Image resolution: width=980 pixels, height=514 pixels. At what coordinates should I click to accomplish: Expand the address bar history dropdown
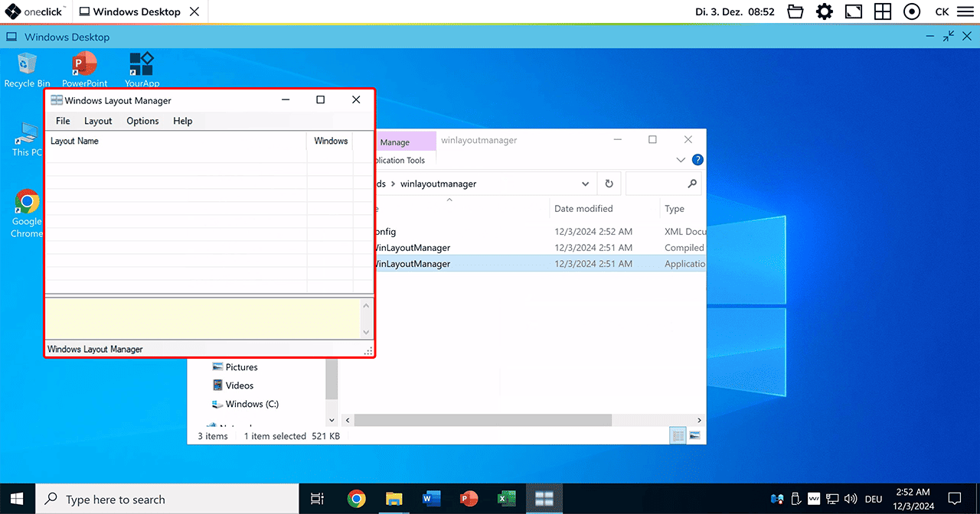coord(585,184)
